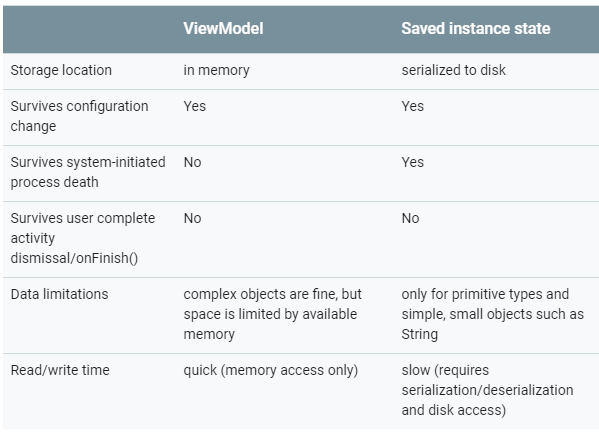Screen dimensions: 599x433
Task: Select the Storage location row label
Action: tap(61, 70)
